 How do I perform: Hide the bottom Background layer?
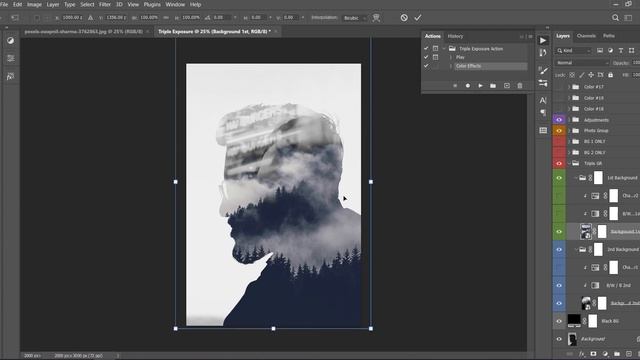(559, 339)
